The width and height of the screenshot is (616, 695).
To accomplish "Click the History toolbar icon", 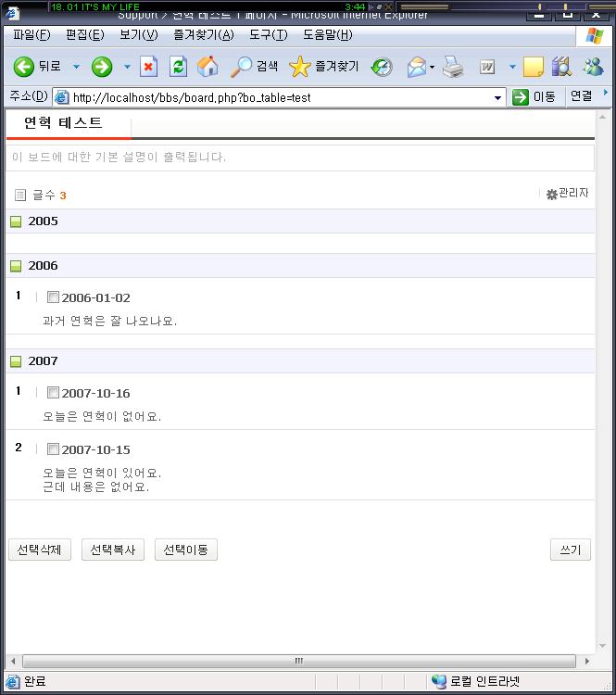I will [x=381, y=67].
